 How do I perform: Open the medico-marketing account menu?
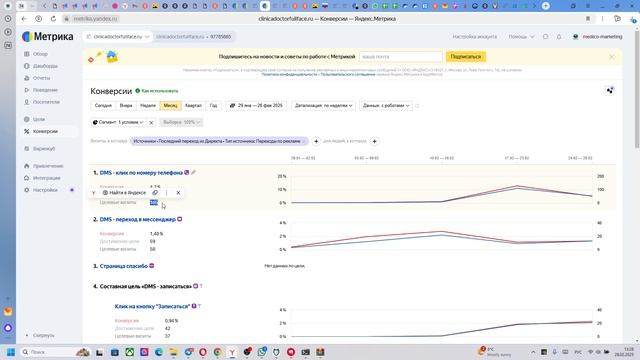coord(598,37)
